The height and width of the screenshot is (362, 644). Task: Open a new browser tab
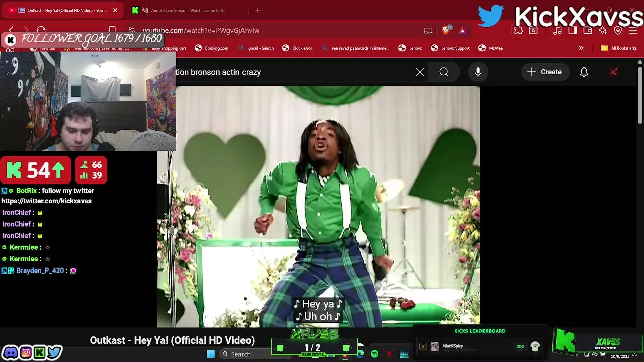pos(258,10)
